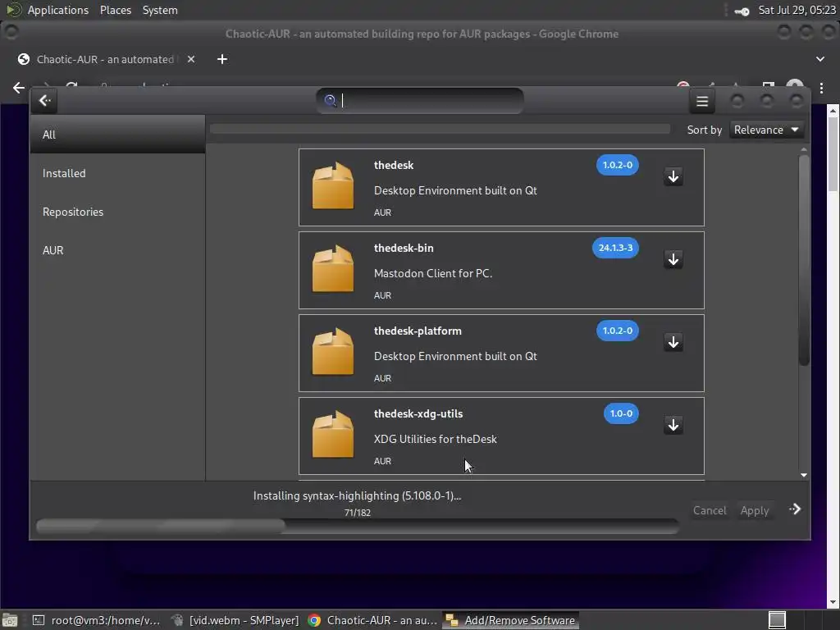Click the thedesk-xdg-utils package box icon
Screen dimensions: 840x630
(x=333, y=435)
